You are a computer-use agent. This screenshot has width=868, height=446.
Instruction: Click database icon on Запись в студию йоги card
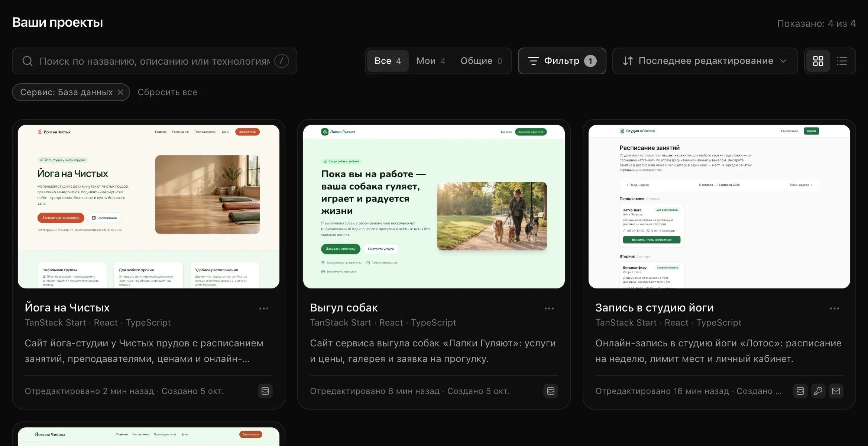point(800,391)
